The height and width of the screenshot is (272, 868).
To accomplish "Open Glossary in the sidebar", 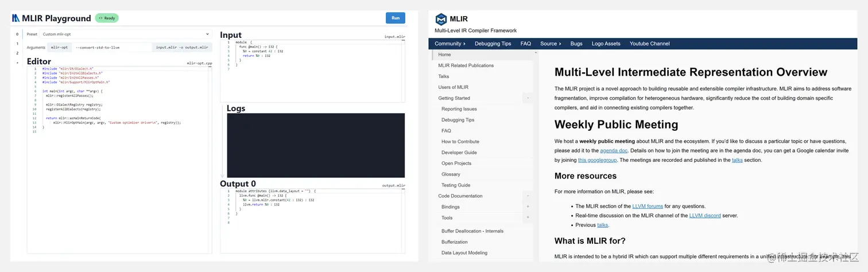I will pos(451,174).
